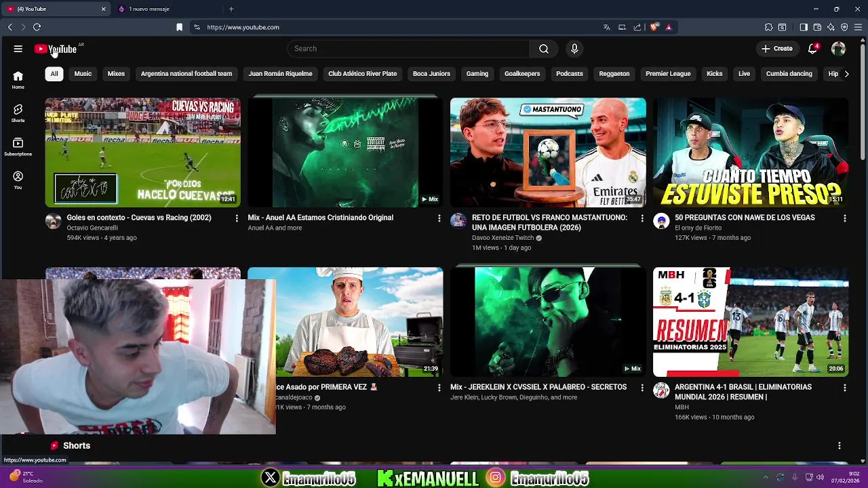Screen dimensions: 868x488
Task: Click the translate page icon
Action: pyautogui.click(x=606, y=27)
